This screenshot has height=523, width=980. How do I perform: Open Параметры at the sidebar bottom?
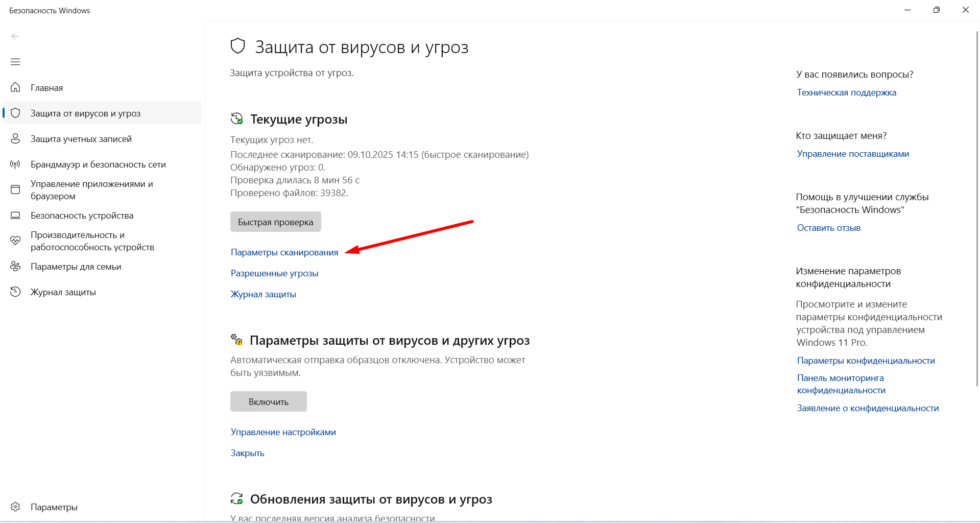tap(102, 507)
